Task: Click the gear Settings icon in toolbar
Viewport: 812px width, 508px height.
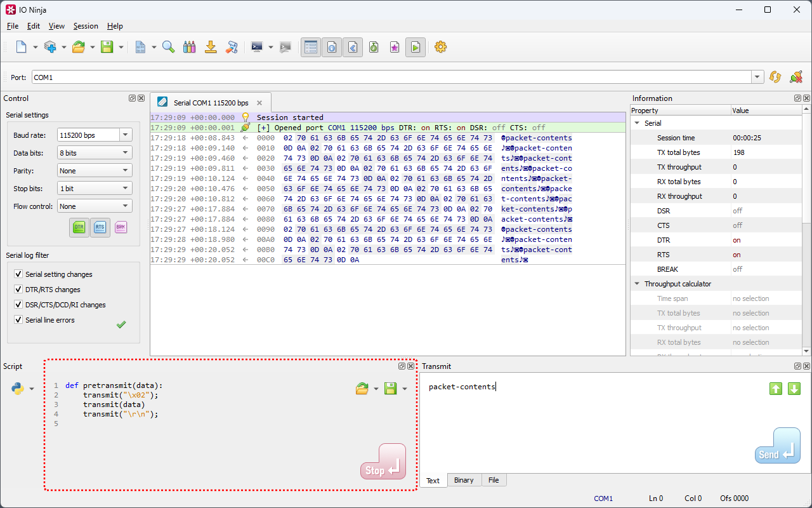Action: pos(440,47)
